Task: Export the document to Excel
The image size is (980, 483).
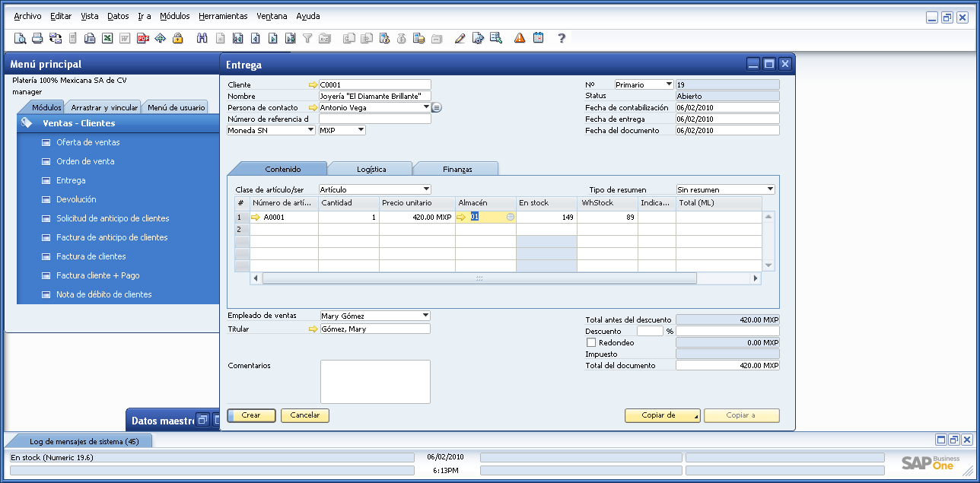Action: 109,38
